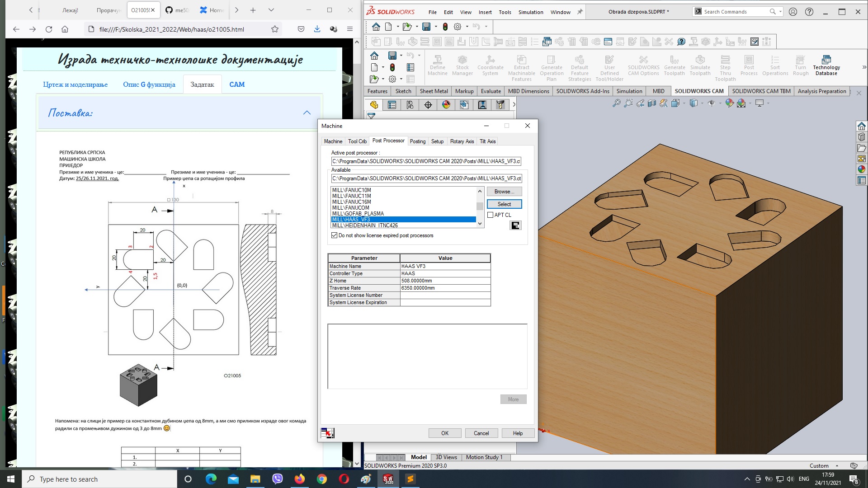868x488 pixels.
Task: Switch to the Rotary Axis tab
Action: click(x=462, y=141)
